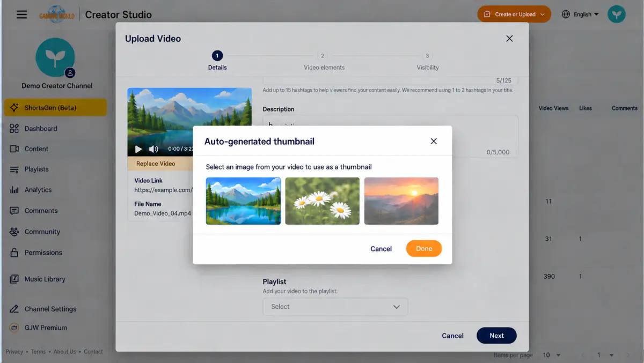Viewport: 644px width, 363px height.
Task: Select the daisies thumbnail
Action: click(322, 201)
